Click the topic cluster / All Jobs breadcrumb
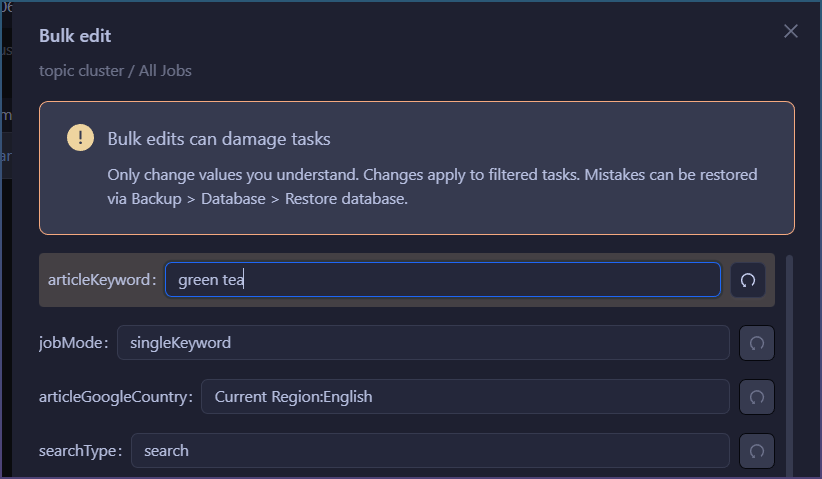This screenshot has height=479, width=822. click(x=115, y=71)
